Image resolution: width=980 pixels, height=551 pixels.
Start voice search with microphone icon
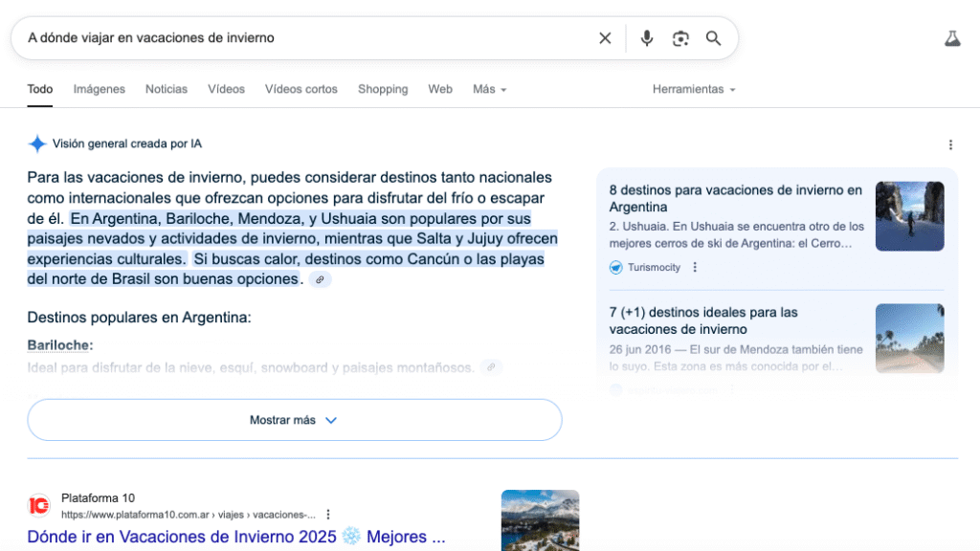[x=647, y=38]
